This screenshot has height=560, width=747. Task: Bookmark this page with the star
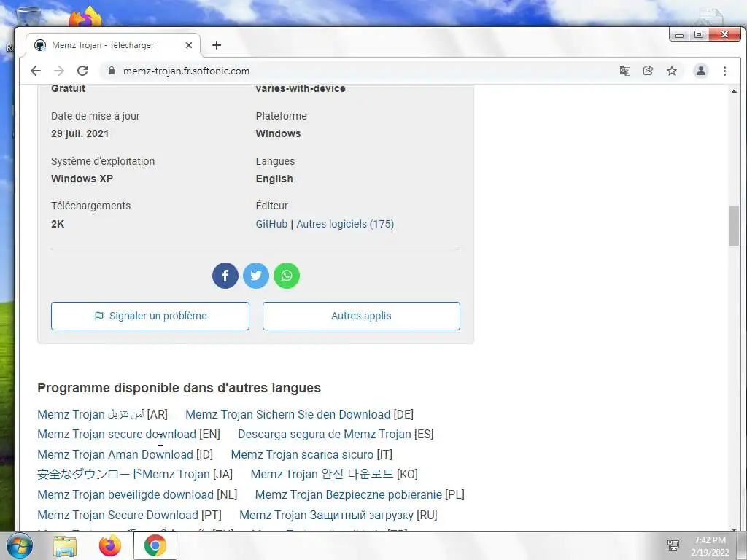(672, 71)
